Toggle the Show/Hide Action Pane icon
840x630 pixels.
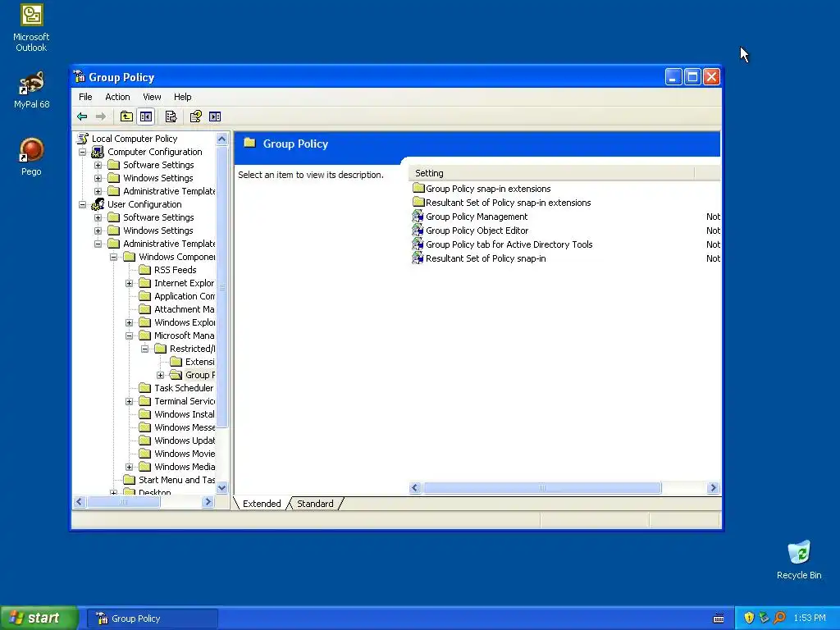tap(215, 116)
